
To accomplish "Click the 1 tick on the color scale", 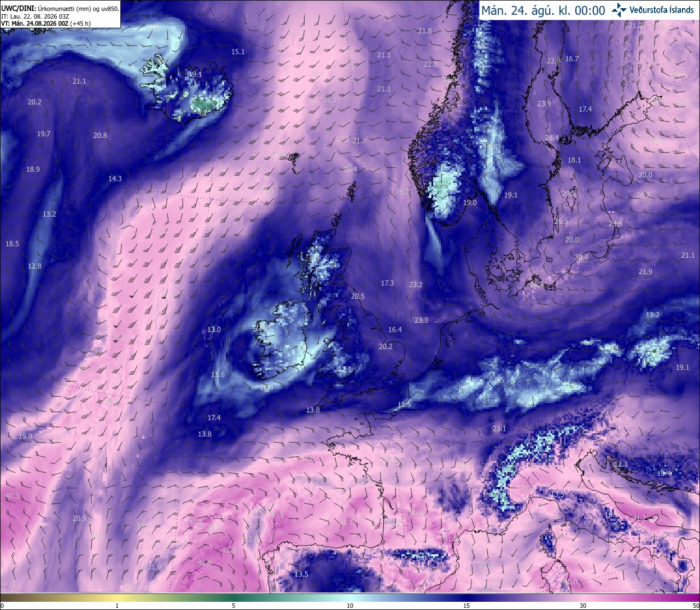I will [x=117, y=606].
